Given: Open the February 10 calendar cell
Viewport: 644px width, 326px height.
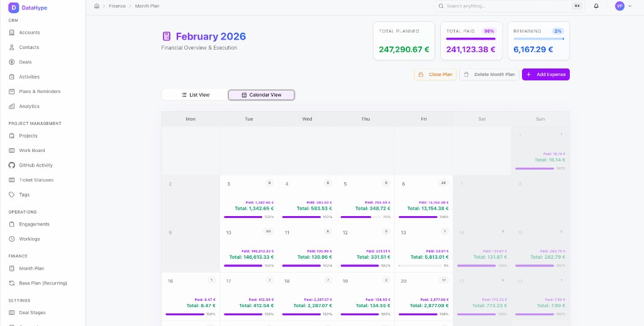Looking at the screenshot, I should [249, 248].
